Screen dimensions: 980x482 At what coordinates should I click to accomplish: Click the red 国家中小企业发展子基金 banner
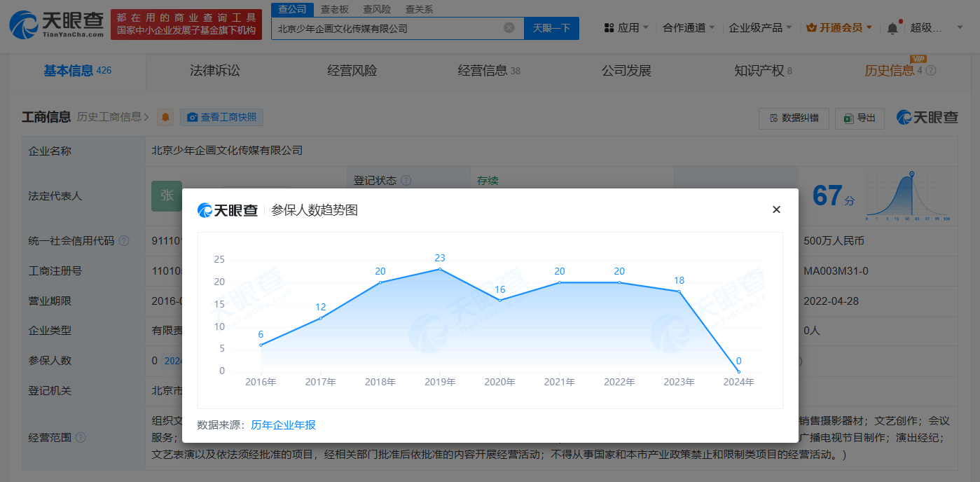186,25
